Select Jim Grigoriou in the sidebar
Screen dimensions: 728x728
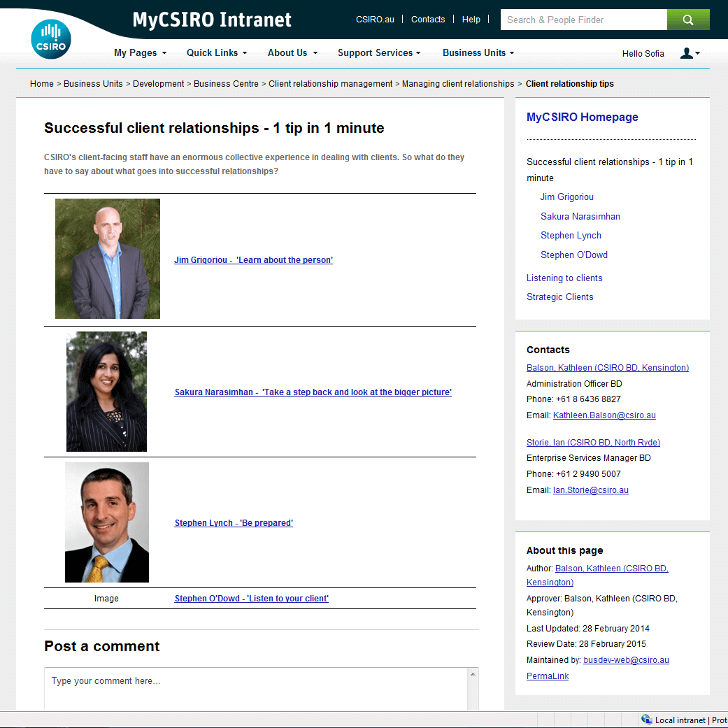(567, 197)
